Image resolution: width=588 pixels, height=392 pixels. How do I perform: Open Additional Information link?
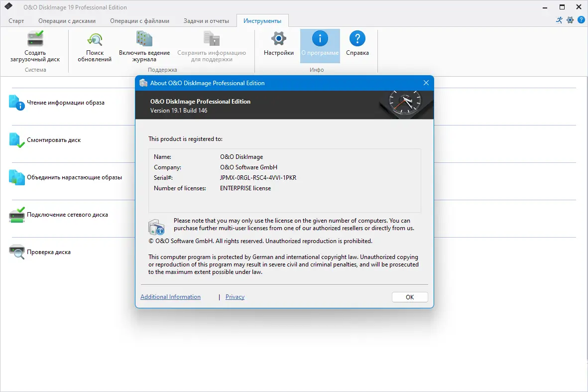click(x=170, y=297)
